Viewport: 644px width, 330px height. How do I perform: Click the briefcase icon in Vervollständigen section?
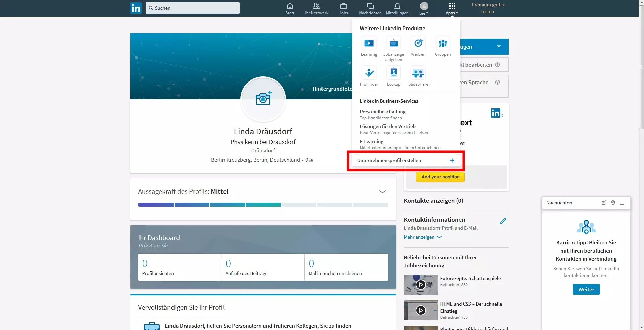152,326
